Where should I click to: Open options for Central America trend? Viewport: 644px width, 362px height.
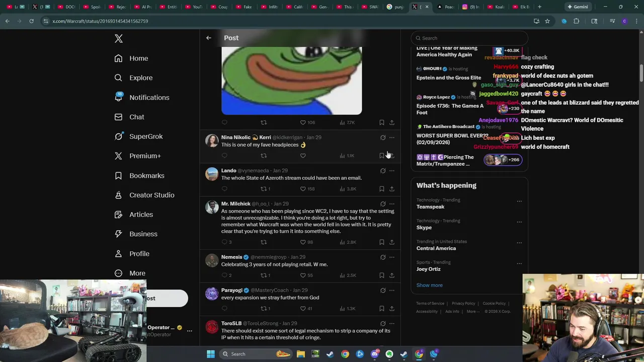pyautogui.click(x=519, y=242)
